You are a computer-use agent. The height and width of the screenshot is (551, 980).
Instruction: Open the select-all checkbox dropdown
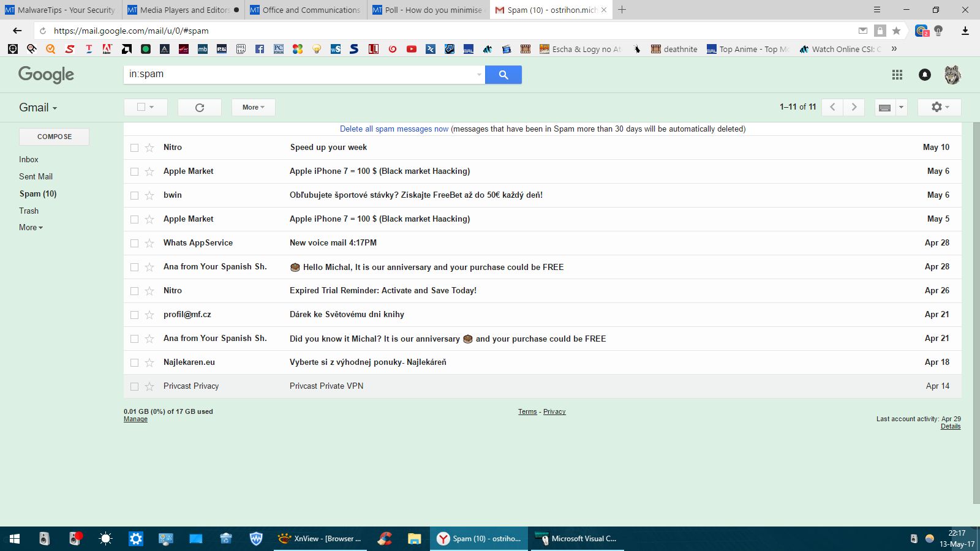point(151,107)
